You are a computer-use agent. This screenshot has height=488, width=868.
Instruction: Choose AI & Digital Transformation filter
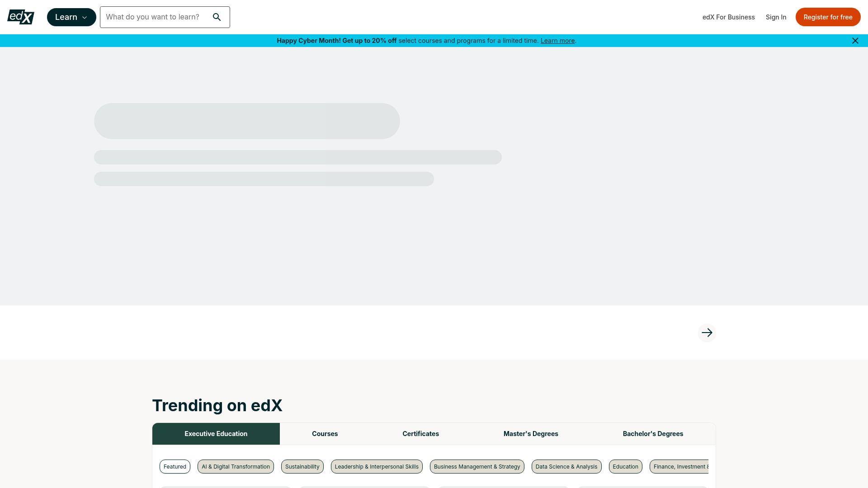(x=235, y=466)
